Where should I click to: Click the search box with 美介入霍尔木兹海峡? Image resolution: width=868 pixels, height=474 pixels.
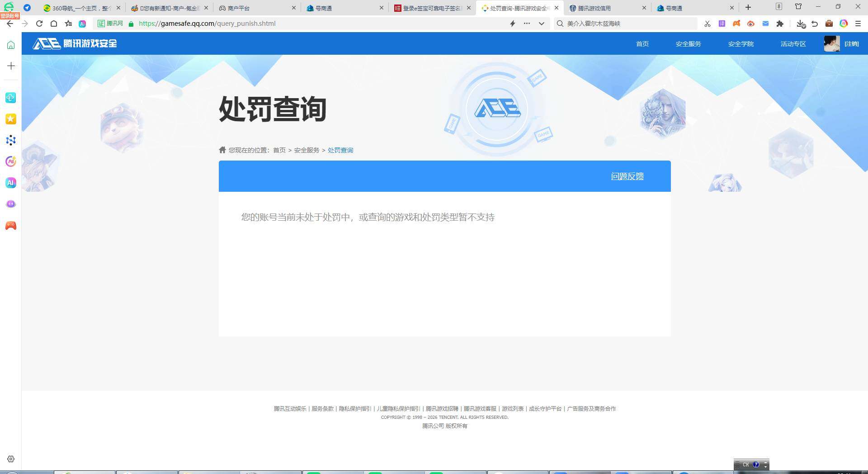[x=626, y=24]
